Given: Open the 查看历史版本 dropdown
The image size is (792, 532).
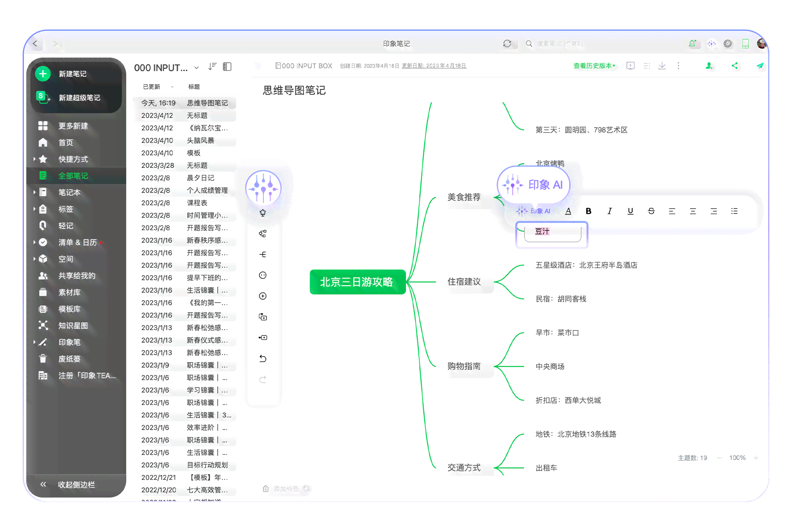Looking at the screenshot, I should click(594, 66).
